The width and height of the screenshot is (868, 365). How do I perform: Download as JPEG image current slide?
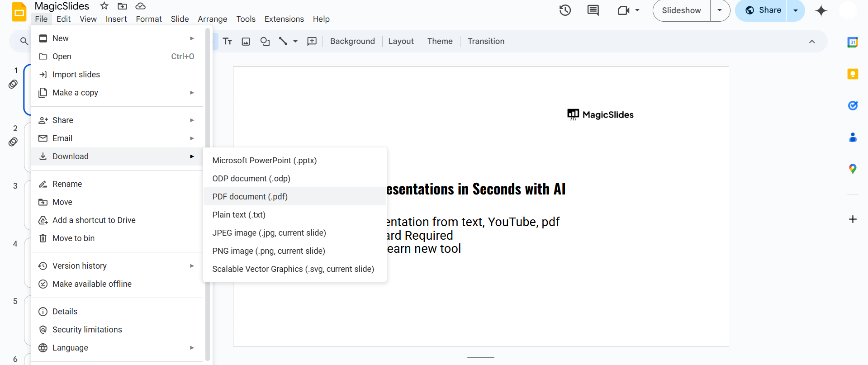pos(295,233)
